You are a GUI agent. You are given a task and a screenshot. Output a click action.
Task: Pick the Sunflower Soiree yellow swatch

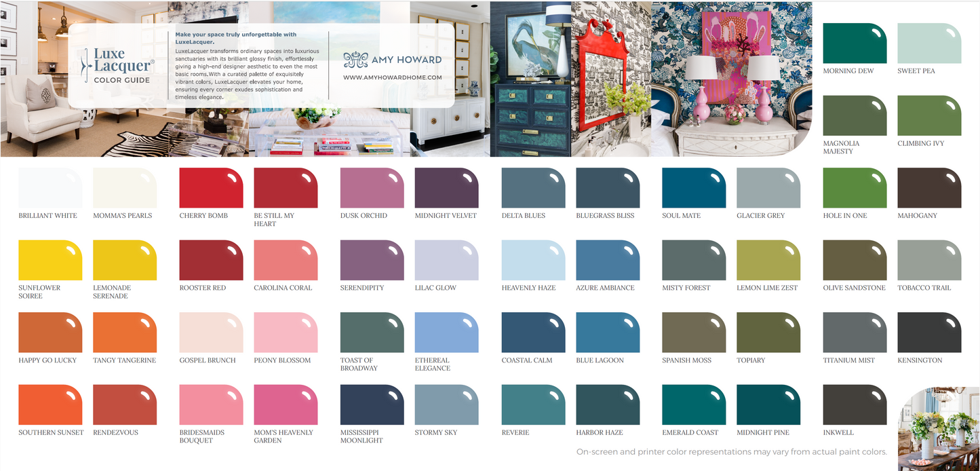[x=50, y=260]
